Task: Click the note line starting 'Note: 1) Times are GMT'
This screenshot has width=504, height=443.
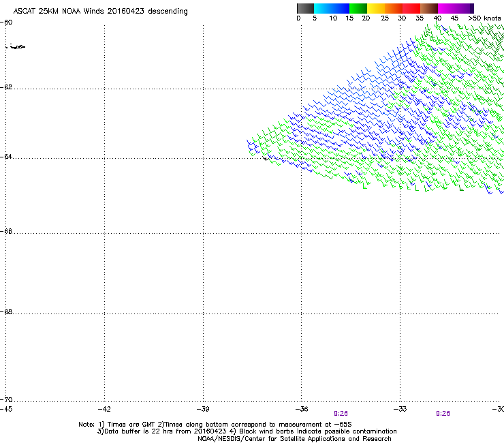Action: (x=215, y=425)
